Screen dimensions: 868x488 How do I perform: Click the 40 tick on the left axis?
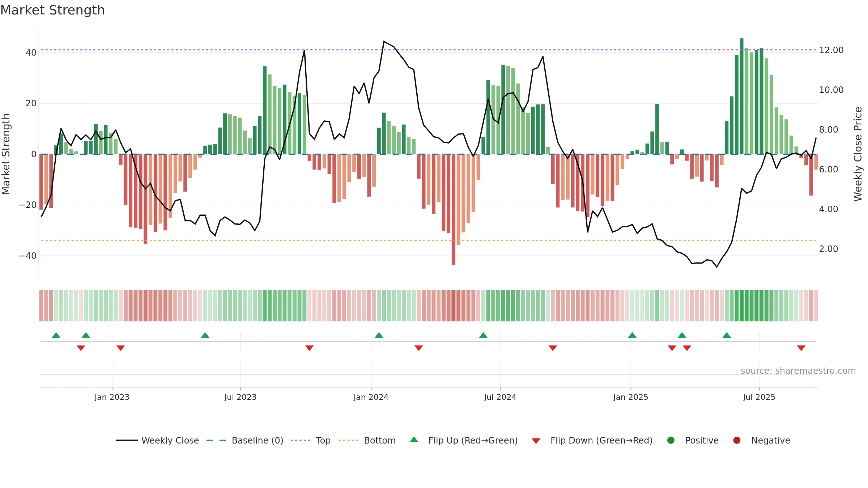tap(31, 53)
